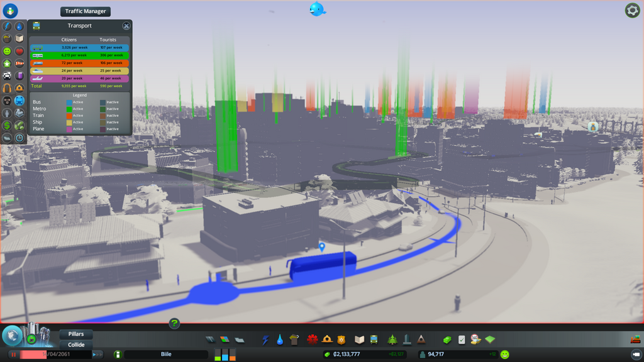Toggle the Collide option
The height and width of the screenshot is (362, 644).
click(76, 345)
